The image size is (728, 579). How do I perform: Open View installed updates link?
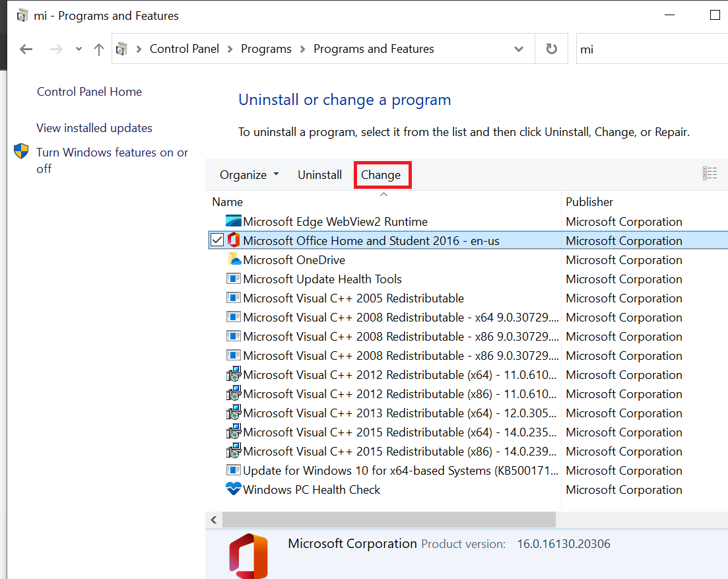coord(94,127)
